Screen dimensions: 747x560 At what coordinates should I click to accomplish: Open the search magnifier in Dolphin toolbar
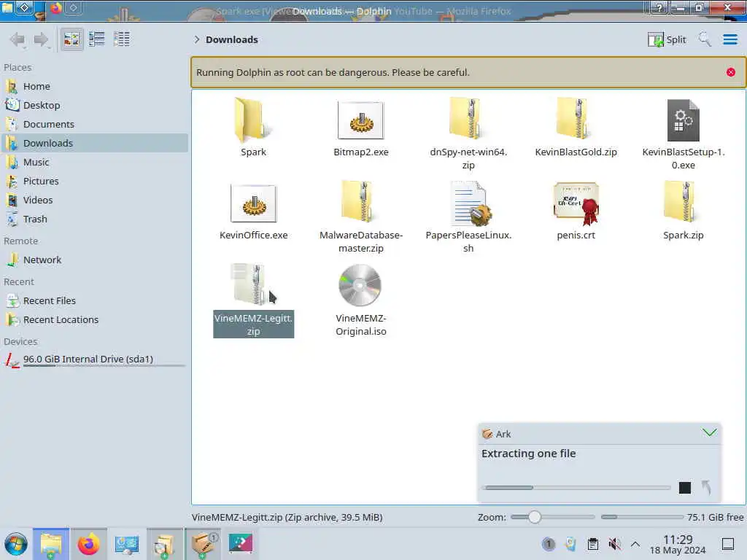pyautogui.click(x=705, y=39)
